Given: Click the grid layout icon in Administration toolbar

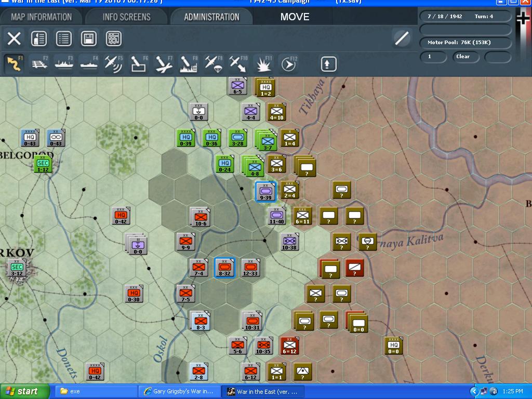Looking at the screenshot, I should coord(114,38).
